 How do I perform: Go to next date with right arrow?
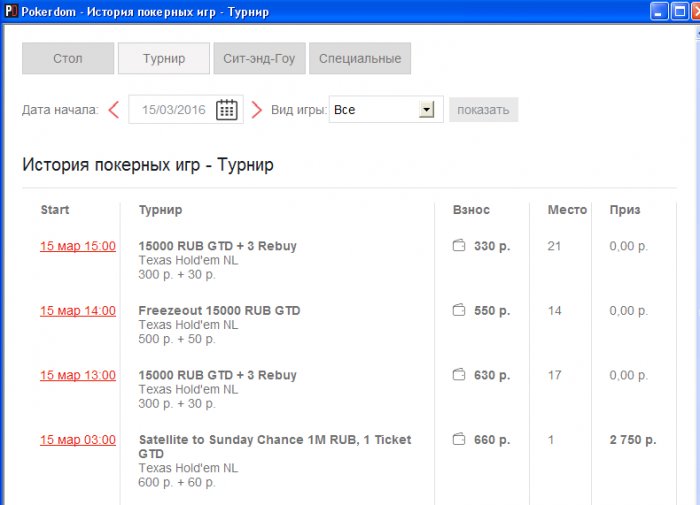click(257, 109)
